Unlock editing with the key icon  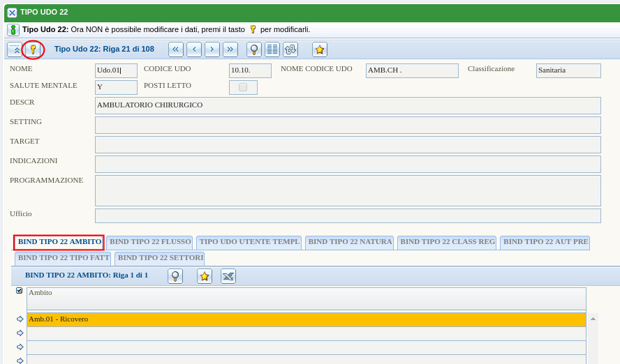(x=34, y=50)
